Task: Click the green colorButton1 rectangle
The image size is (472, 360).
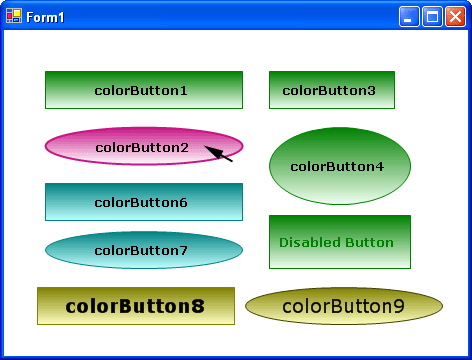Action: (x=144, y=90)
